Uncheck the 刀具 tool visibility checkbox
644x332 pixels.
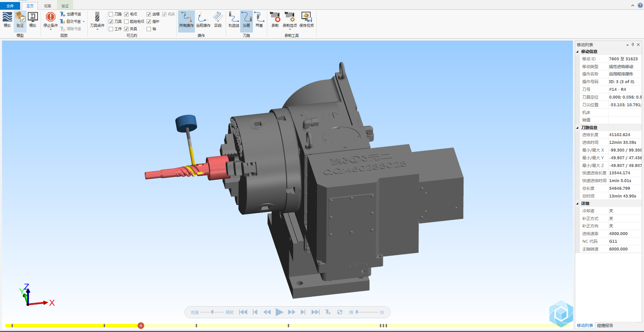pos(111,21)
